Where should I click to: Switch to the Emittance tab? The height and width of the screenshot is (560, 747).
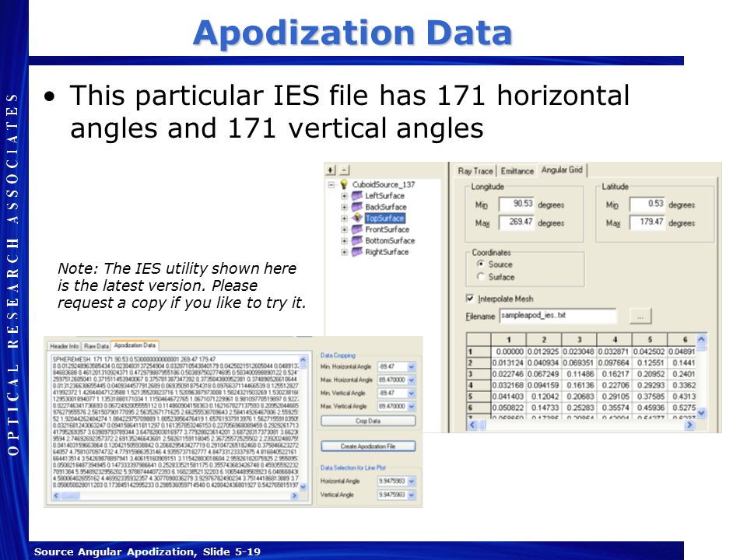pos(517,171)
